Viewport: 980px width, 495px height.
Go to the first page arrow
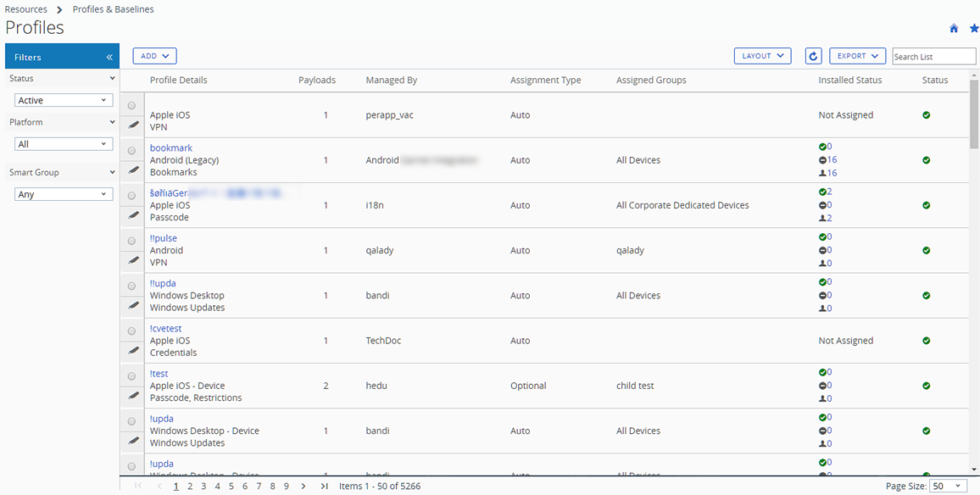pos(139,487)
